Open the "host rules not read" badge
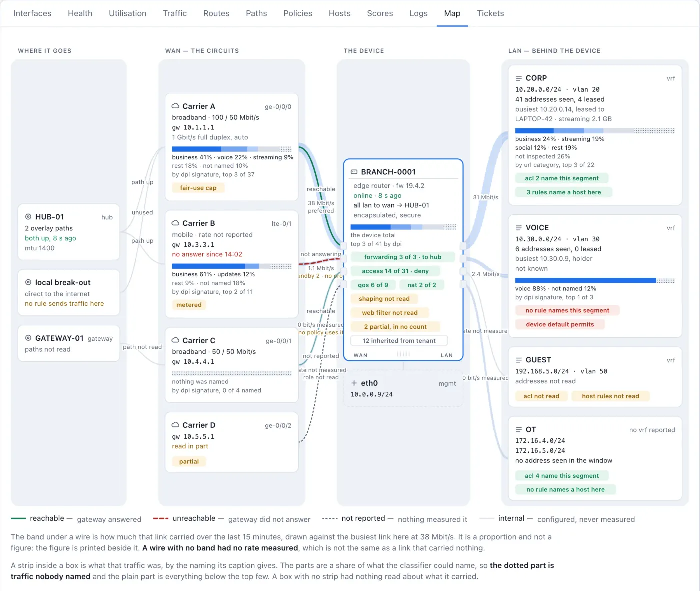This screenshot has width=700, height=591. click(610, 396)
